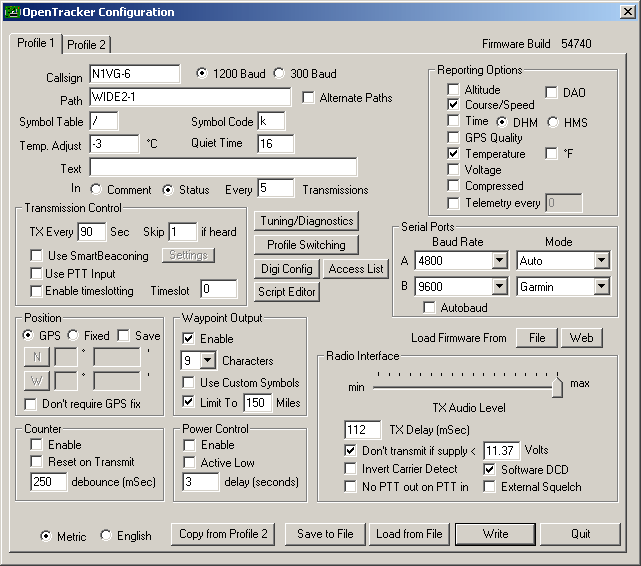Click the Profile Switching button
Screen dimensions: 641x566
click(x=307, y=245)
